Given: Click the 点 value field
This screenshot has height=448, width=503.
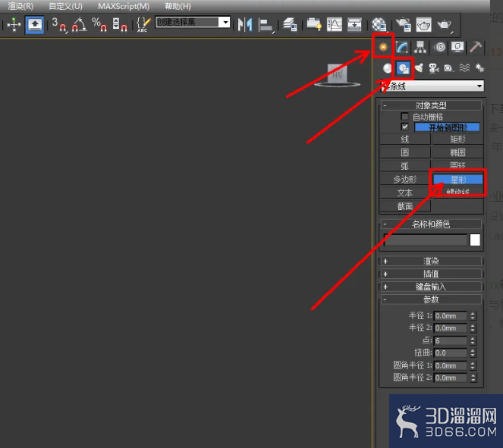Looking at the screenshot, I should [451, 340].
